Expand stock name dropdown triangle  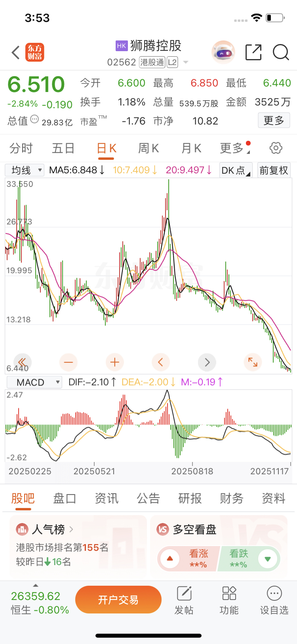click(186, 63)
